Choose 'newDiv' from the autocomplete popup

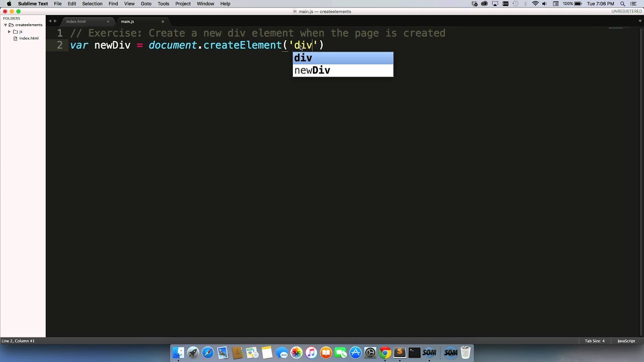pos(343,70)
